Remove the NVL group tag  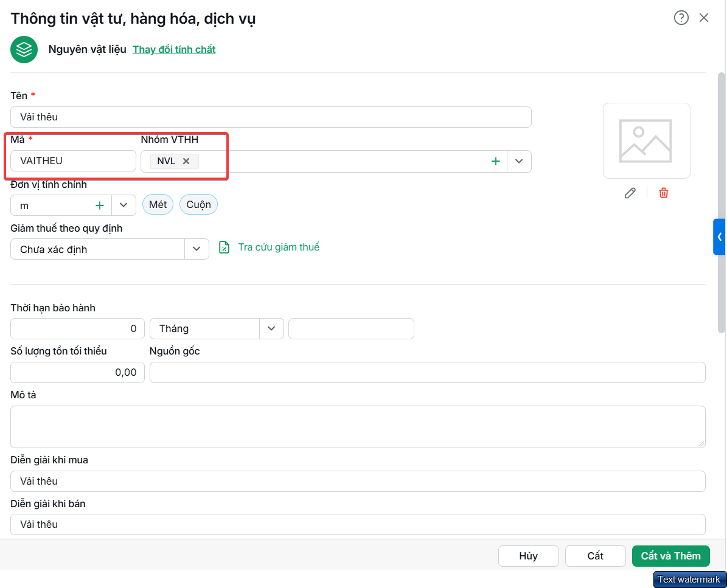click(186, 161)
